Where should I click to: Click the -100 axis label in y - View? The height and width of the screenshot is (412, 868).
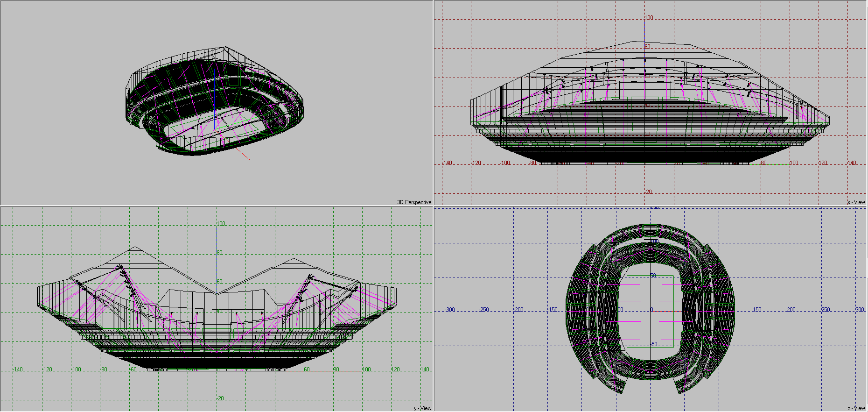(76, 369)
